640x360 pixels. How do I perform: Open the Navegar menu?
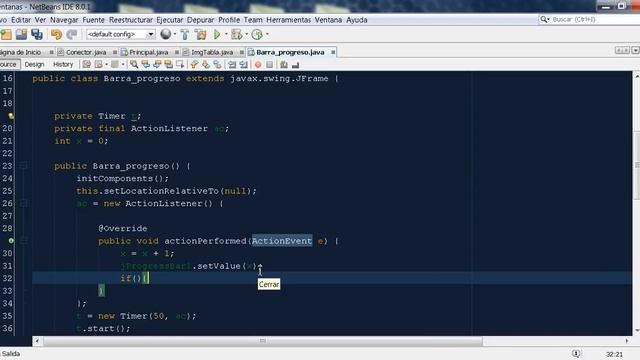[x=64, y=20]
